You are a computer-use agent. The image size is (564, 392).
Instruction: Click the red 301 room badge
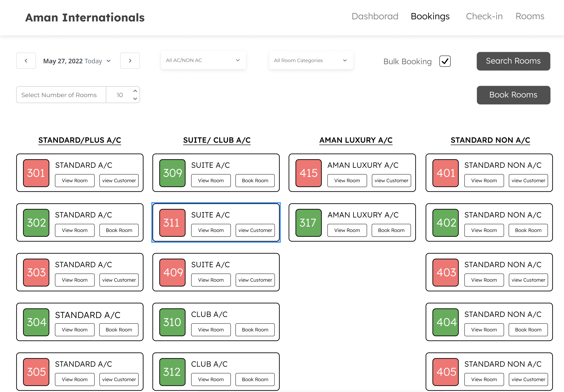point(36,173)
